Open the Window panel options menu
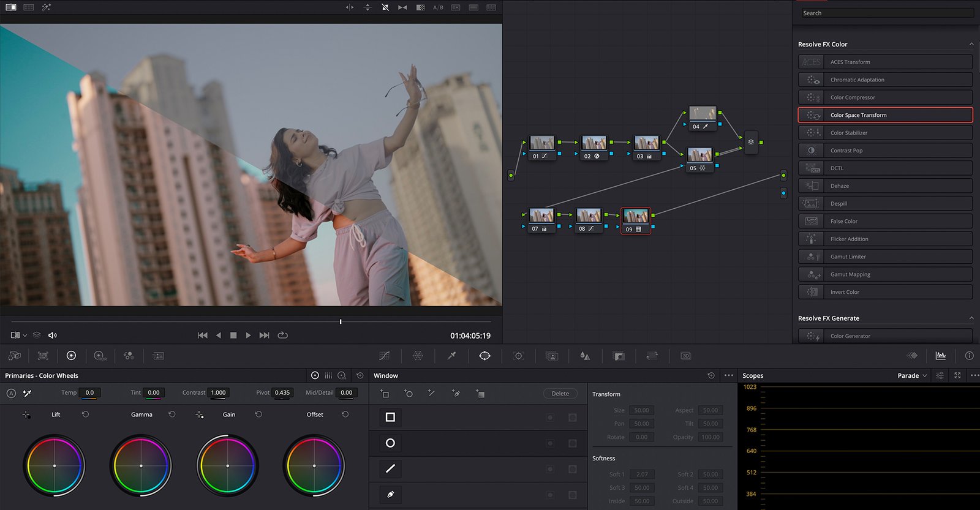This screenshot has height=510, width=980. coord(728,375)
